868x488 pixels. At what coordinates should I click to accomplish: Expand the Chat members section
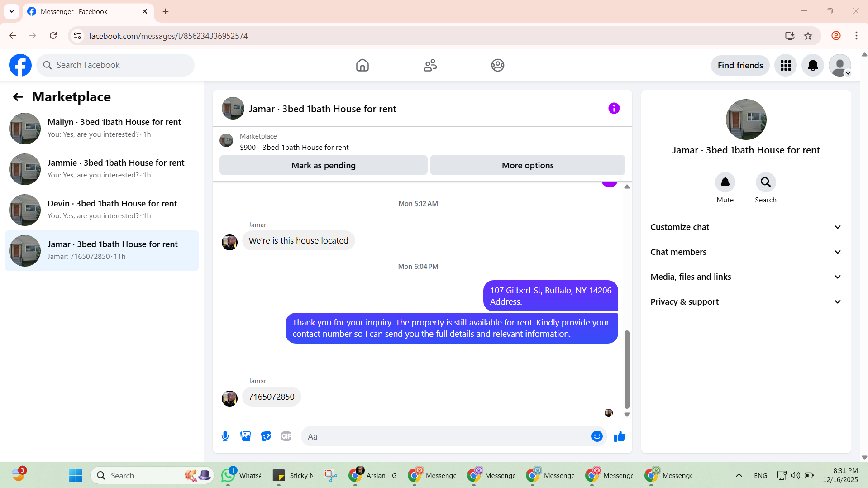(746, 252)
